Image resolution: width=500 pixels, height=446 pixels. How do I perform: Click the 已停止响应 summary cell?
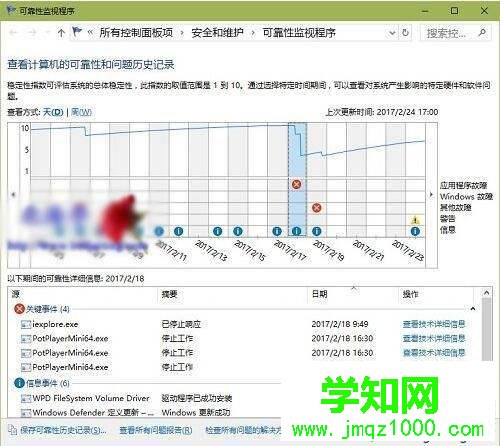[181, 324]
